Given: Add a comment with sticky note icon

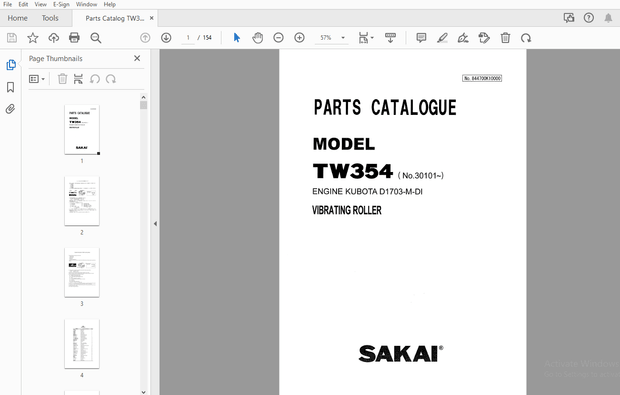Looking at the screenshot, I should coord(421,38).
